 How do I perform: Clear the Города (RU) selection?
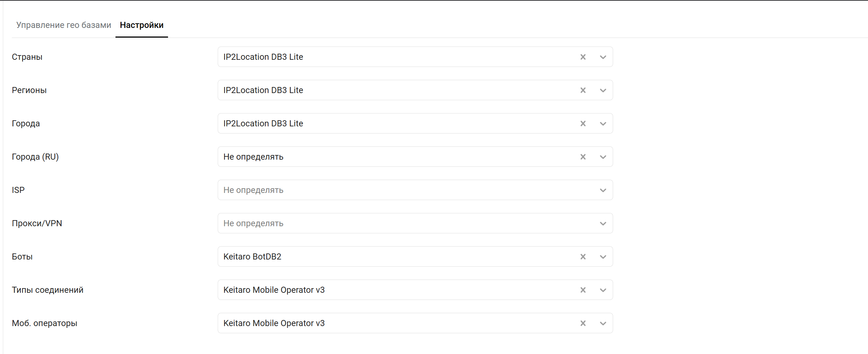click(583, 157)
